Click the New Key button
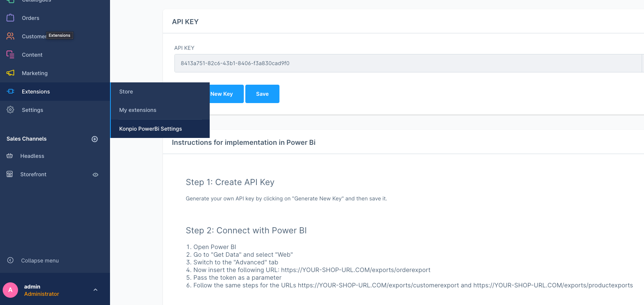 tap(227, 94)
